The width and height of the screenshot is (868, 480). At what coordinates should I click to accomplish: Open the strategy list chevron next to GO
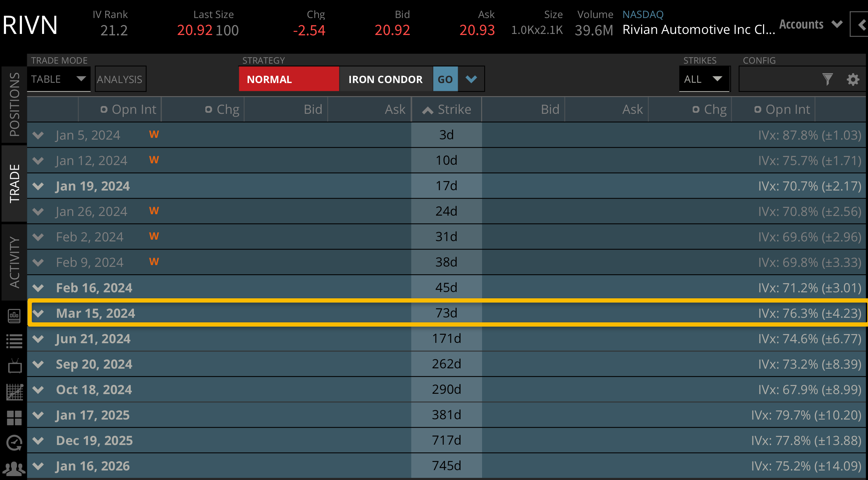click(x=471, y=79)
